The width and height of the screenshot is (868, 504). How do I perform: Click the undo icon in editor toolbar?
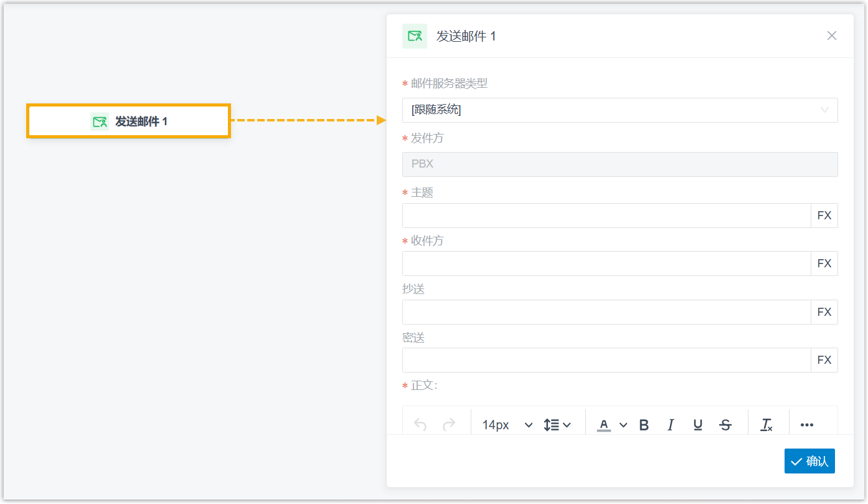click(420, 425)
